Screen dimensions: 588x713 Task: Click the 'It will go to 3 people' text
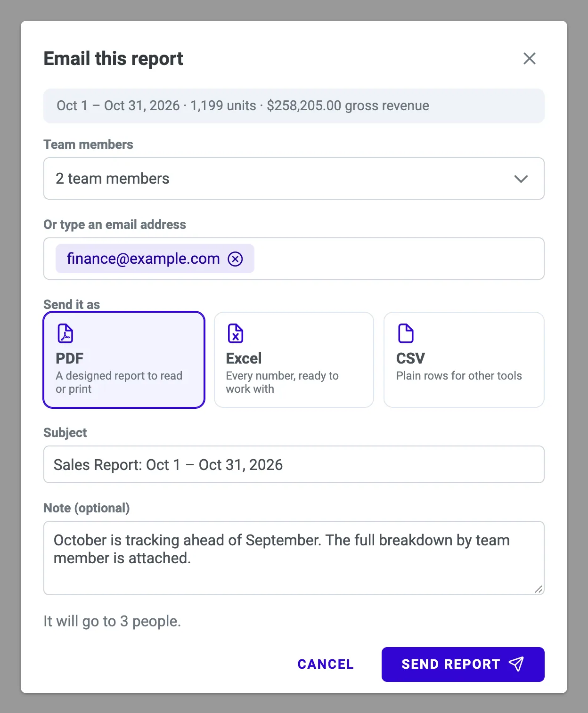(112, 621)
